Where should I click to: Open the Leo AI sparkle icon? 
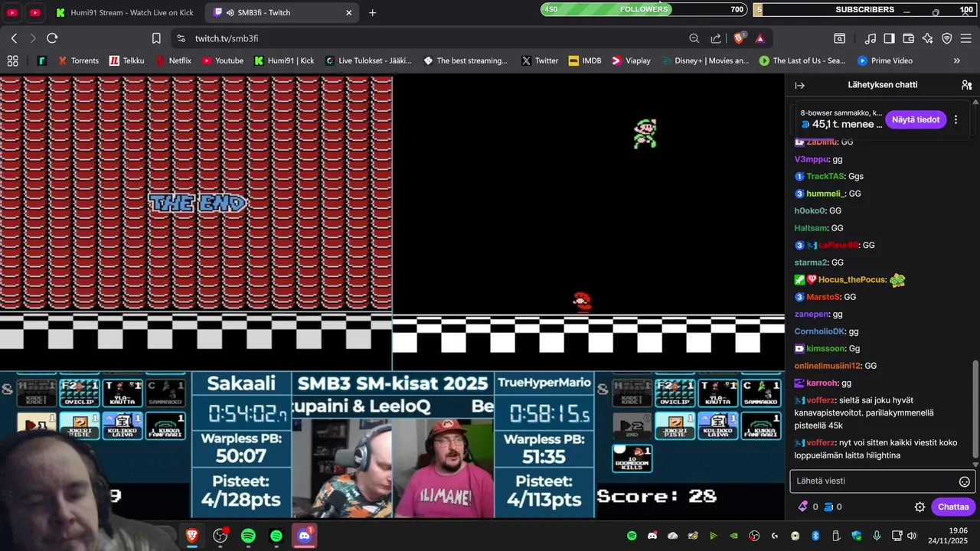click(x=928, y=38)
